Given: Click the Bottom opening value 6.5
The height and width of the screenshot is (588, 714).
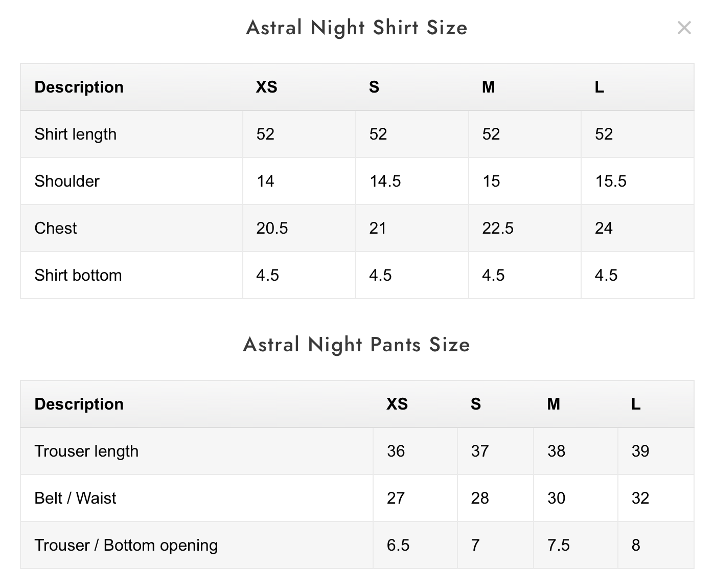Looking at the screenshot, I should [x=398, y=545].
